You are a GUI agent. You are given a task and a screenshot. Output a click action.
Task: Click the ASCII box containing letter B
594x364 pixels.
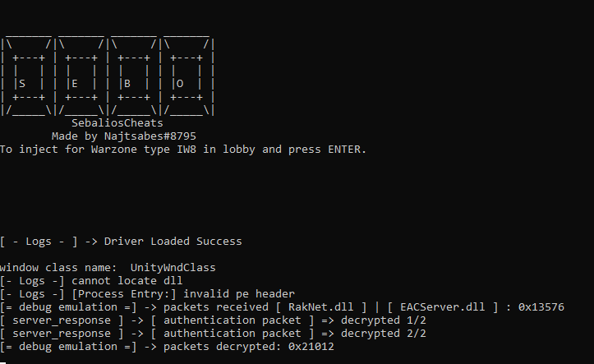coord(132,77)
